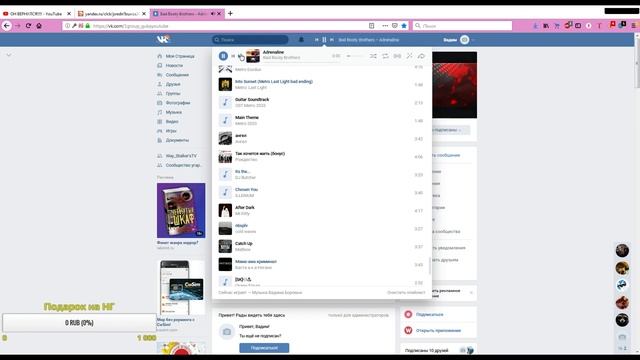Screen dimensions: 640x360
Task: Reload the page in browser
Action: [28, 26]
